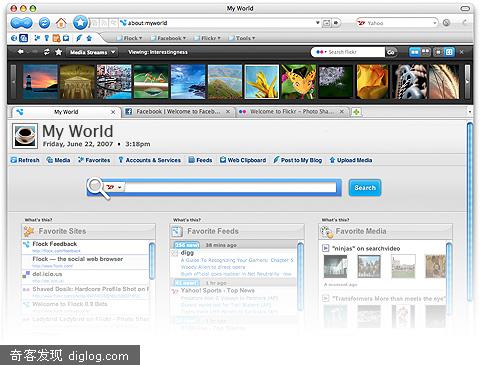Focus the Search flickr field
The width and height of the screenshot is (480, 365).
click(356, 52)
